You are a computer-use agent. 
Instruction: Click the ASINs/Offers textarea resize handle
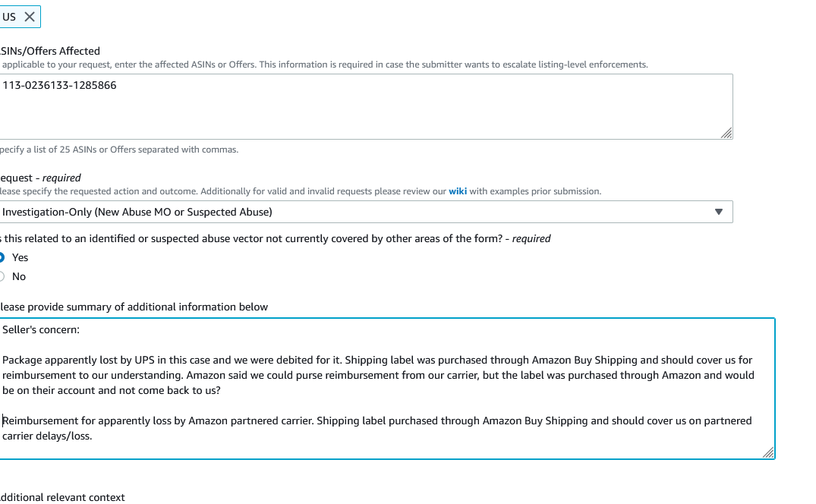click(726, 133)
